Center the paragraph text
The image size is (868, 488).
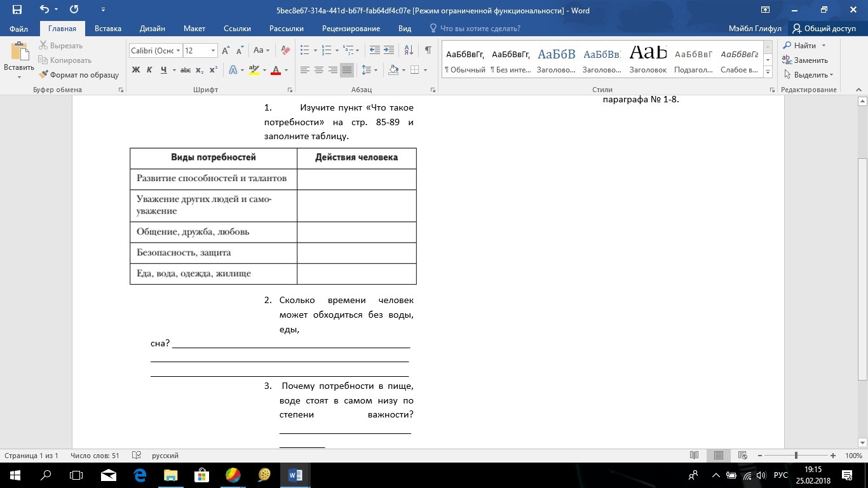click(x=319, y=70)
